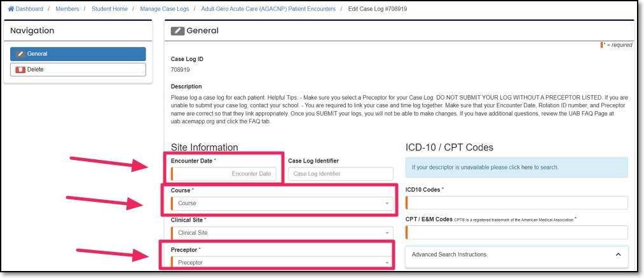Go to Student Home breadcrumb
Screen dimensions: 644x278
click(x=109, y=9)
